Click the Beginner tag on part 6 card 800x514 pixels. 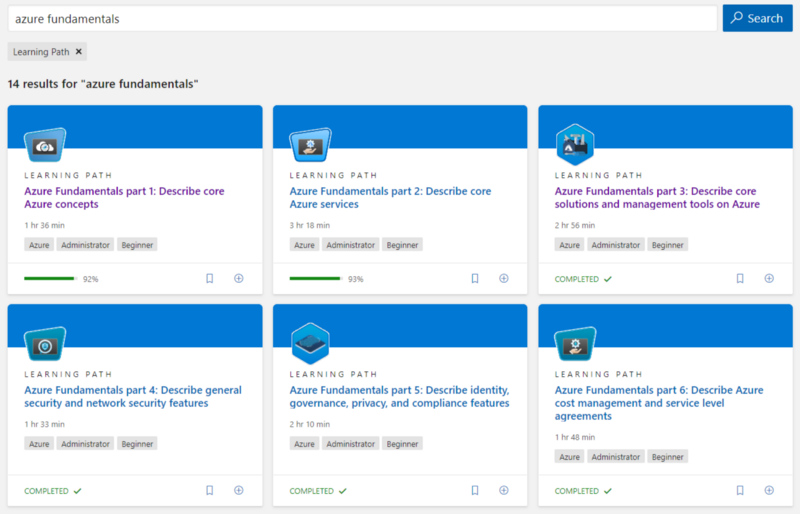point(668,457)
